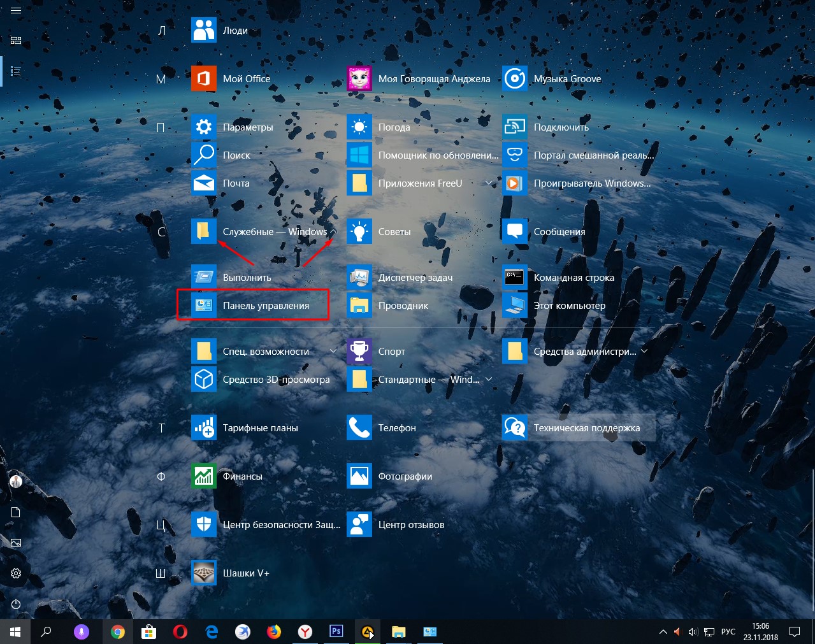815x644 pixels.
Task: Open the Выполнить run icon
Action: [x=204, y=277]
